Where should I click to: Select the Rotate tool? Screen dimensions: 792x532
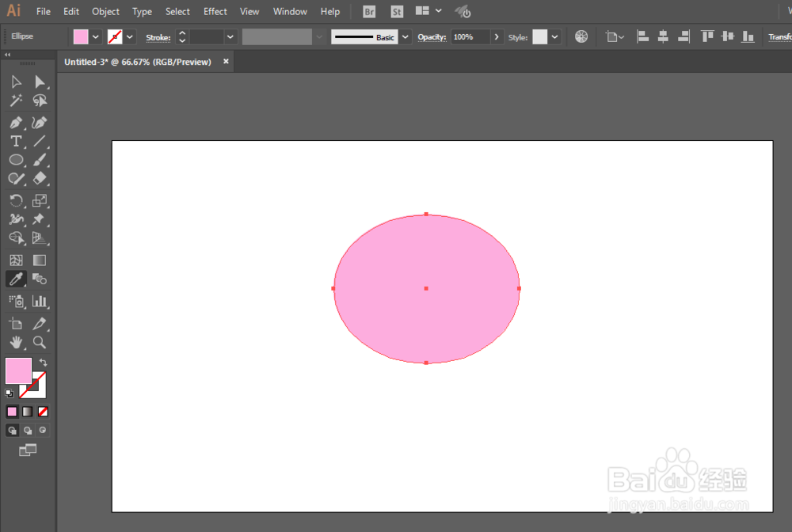[16, 200]
